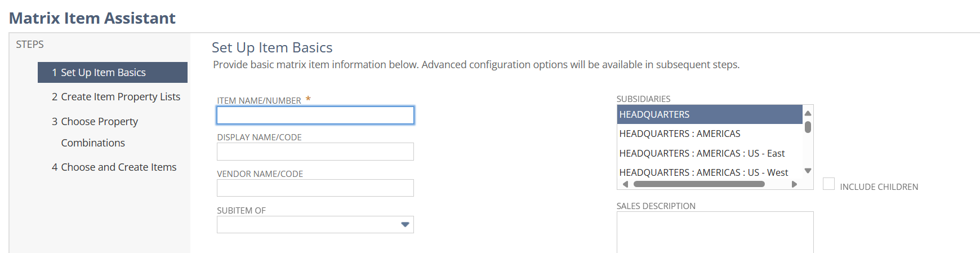
Task: Click subsidiaries horizontal scrollbar thumb
Action: 698,184
